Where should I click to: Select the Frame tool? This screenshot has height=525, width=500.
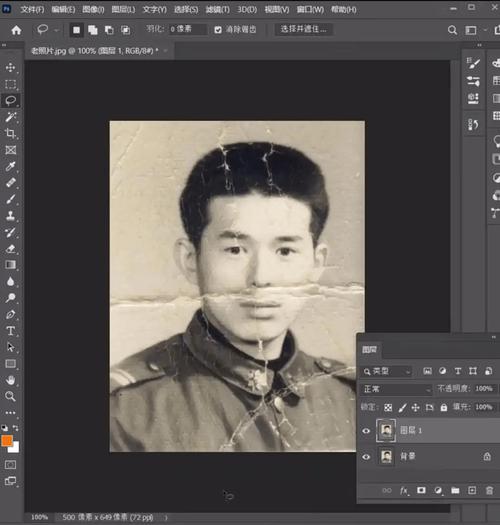[x=10, y=150]
